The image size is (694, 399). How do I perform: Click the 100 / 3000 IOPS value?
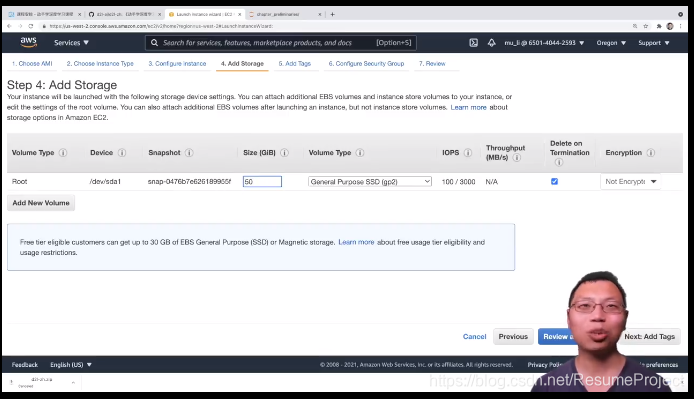tap(459, 182)
